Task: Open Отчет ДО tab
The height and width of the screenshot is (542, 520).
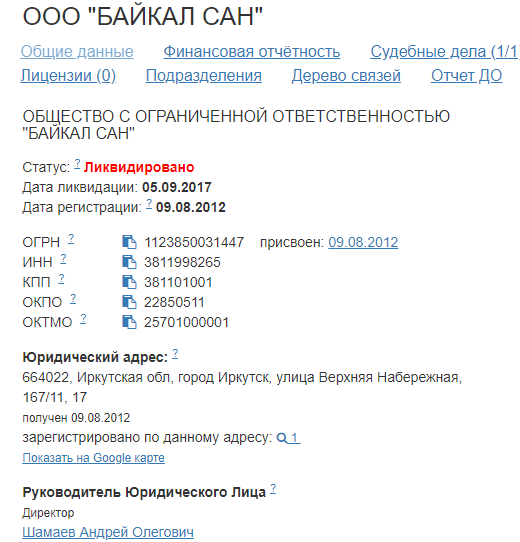Action: coord(466,76)
